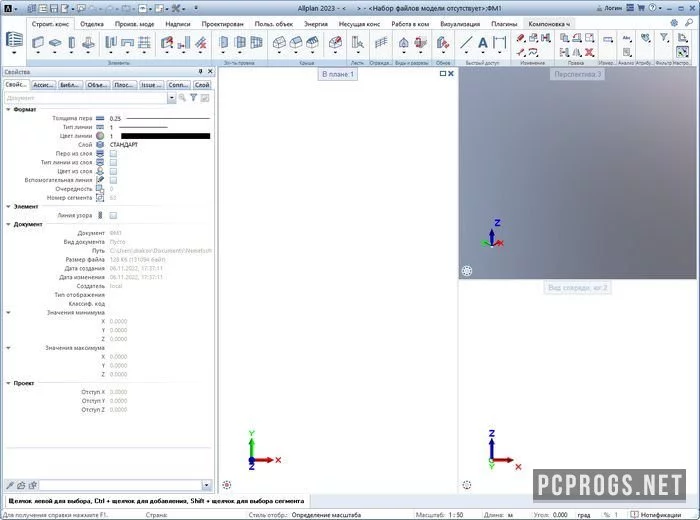Click the red Delete X icon
Screen dimensions: 700x520
pyautogui.click(x=589, y=53)
